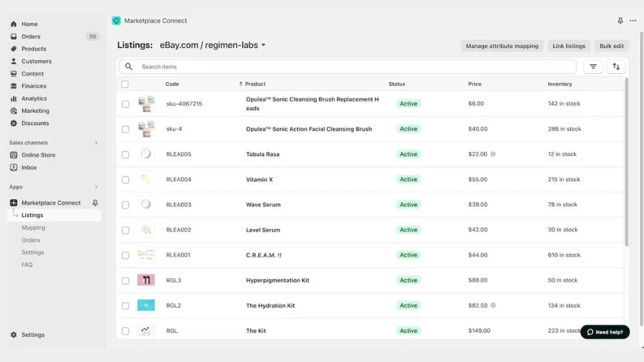
Task: Select the Products tag icon
Action: coord(13,49)
